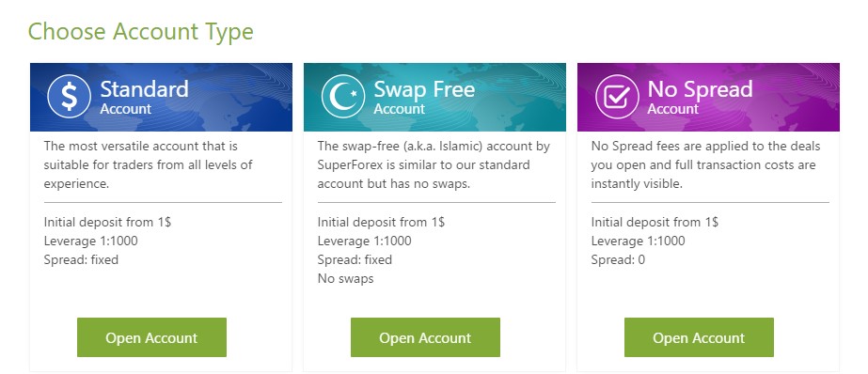Click the dollar sign Standard account icon
The width and height of the screenshot is (868, 374).
pyautogui.click(x=70, y=96)
